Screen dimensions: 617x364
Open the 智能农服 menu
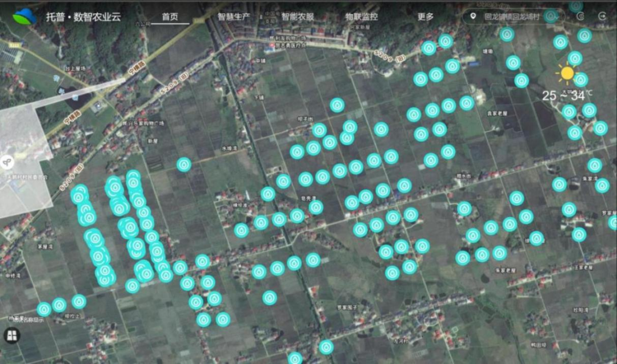298,17
